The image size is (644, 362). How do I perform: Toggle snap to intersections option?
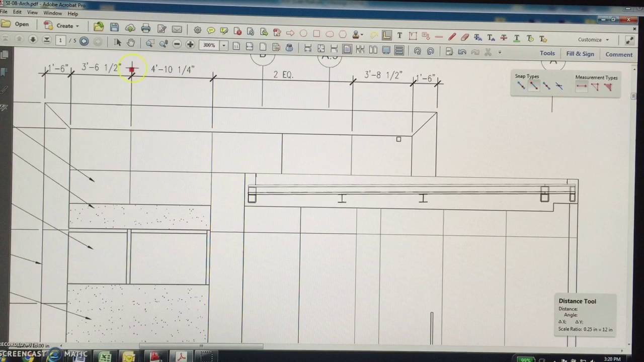pos(559,87)
